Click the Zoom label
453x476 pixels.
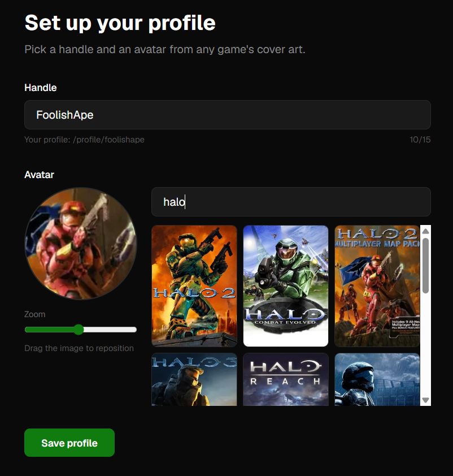[35, 314]
